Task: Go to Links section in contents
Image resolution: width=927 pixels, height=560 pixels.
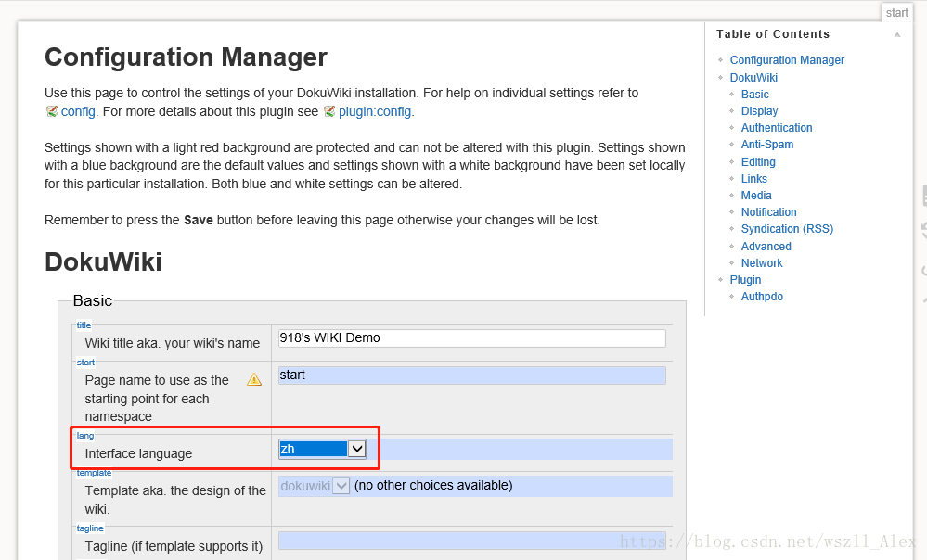Action: tap(753, 178)
